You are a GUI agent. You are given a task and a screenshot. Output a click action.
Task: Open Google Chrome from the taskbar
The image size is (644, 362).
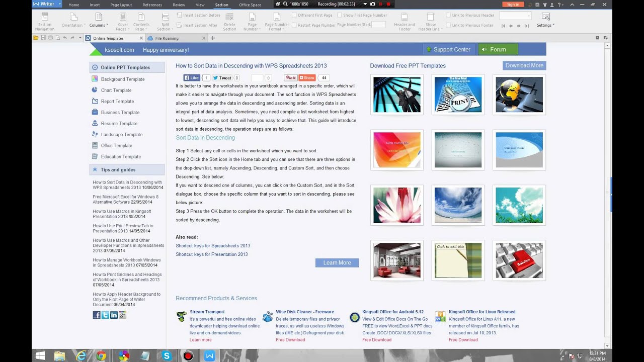tap(102, 356)
